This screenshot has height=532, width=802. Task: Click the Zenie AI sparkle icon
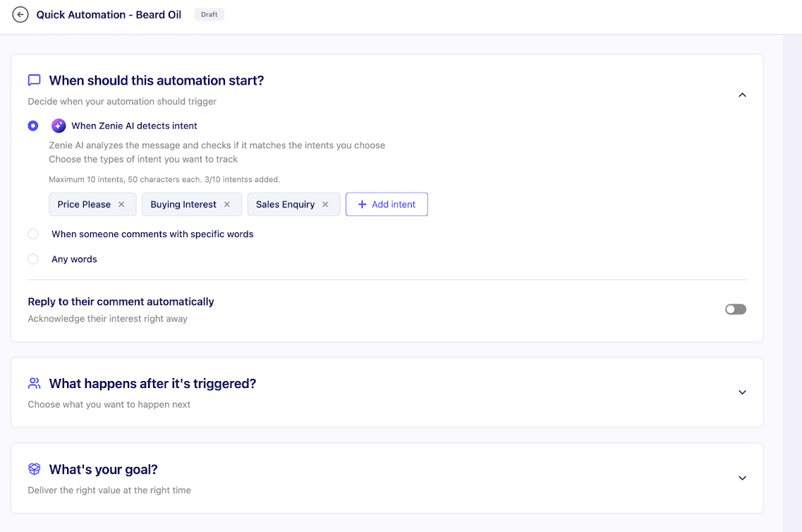(59, 126)
